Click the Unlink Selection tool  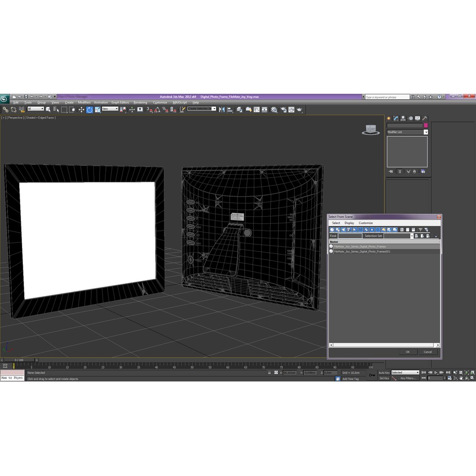pyautogui.click(x=13, y=110)
